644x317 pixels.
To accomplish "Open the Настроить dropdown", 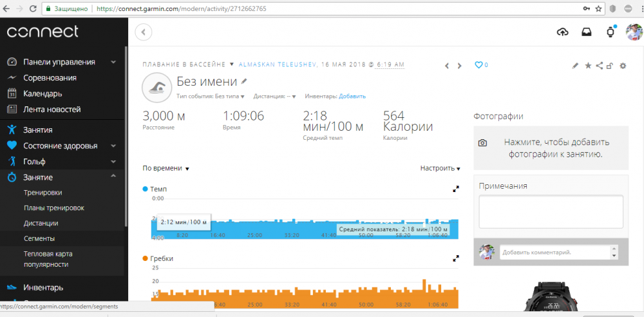I will (440, 168).
